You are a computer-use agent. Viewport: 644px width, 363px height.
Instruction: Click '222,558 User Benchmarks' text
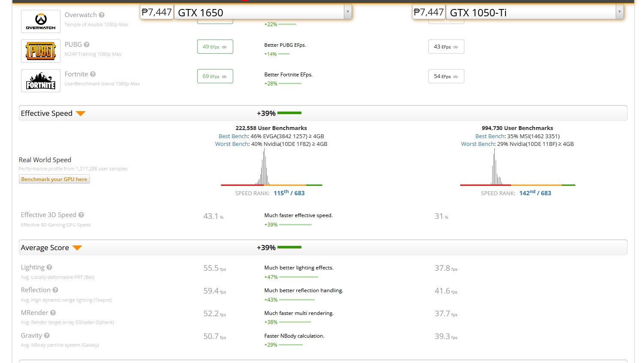[271, 128]
